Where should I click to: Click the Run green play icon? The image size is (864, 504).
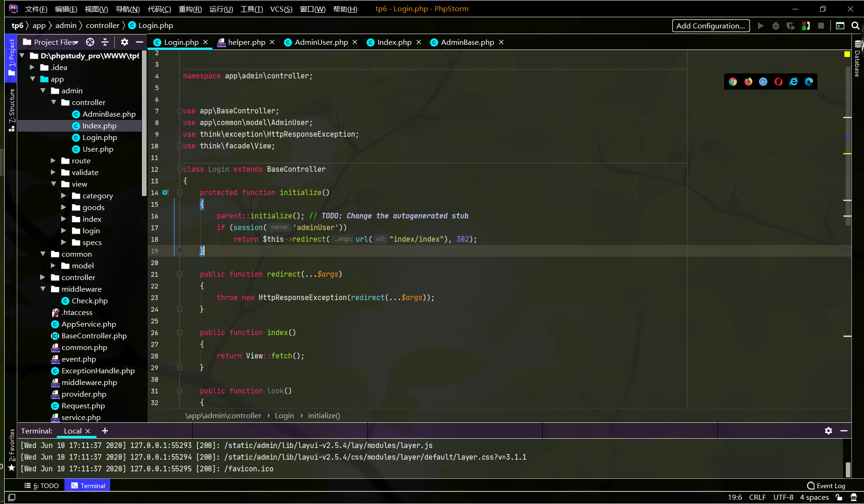[x=761, y=26]
